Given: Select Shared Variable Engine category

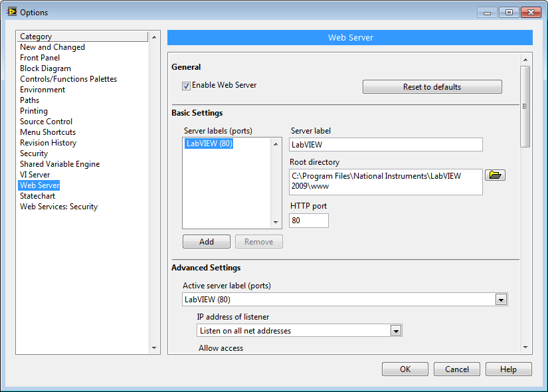Looking at the screenshot, I should (x=60, y=164).
